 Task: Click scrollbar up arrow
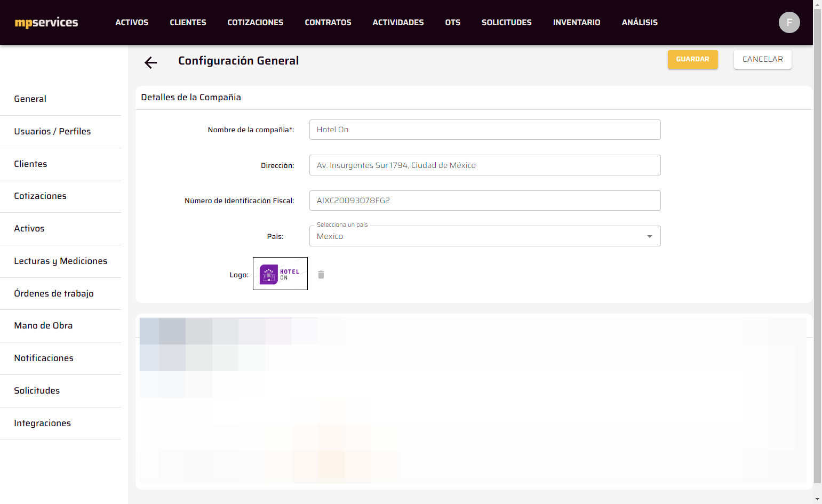click(817, 4)
